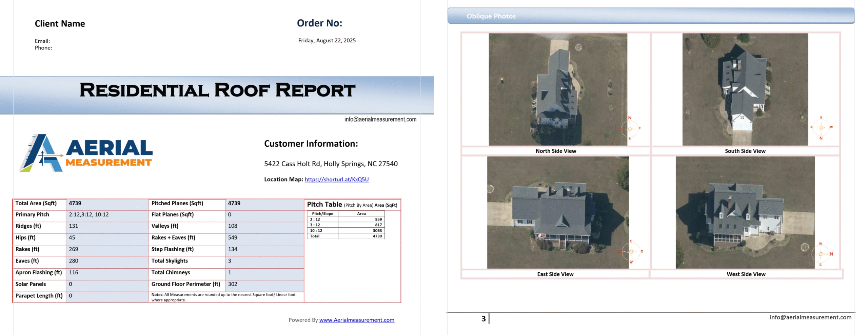868x335 pixels.
Task: Click the 10 : 12 row in Pitch Table
Action: tap(346, 231)
